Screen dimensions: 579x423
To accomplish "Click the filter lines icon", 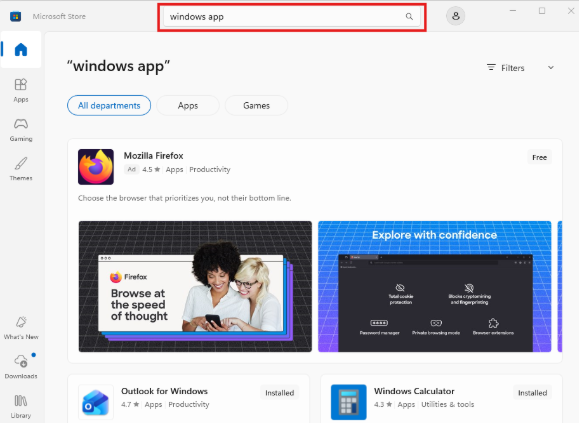I will [491, 68].
